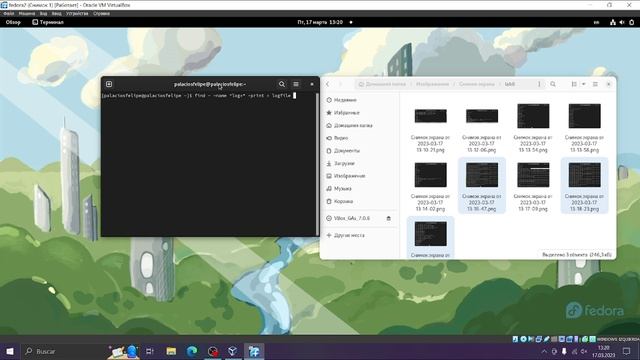
Task: Select screenshot thumbnail 13-10-21.png
Action: 431,116
